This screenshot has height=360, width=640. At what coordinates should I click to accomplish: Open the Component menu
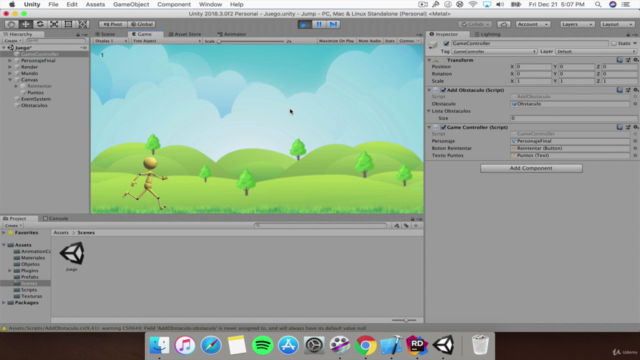pos(174,4)
